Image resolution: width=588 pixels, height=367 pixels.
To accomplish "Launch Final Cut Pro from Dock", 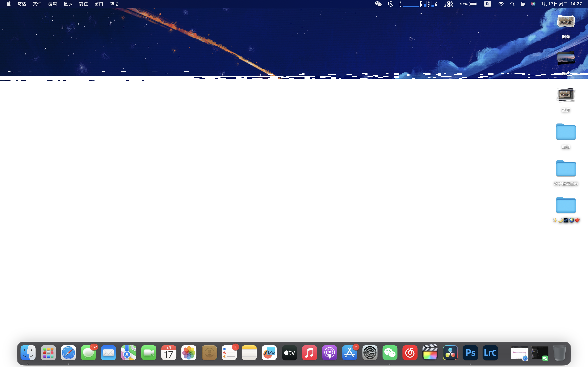I will pos(430,353).
